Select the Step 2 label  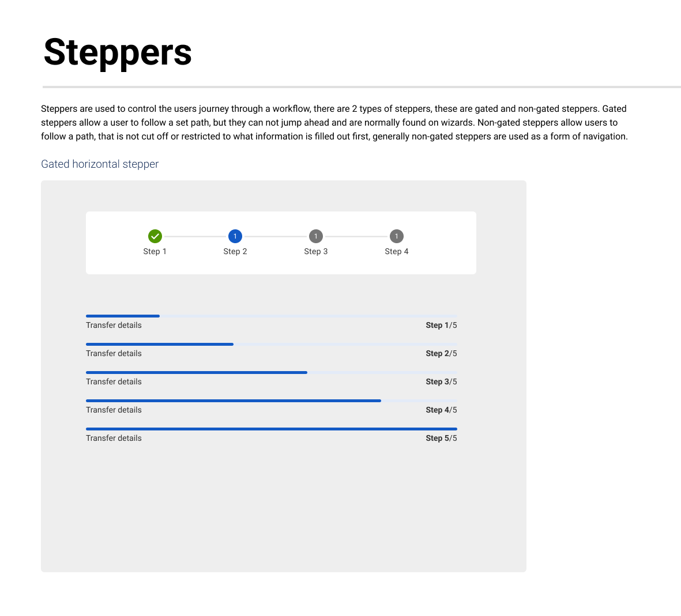tap(235, 251)
